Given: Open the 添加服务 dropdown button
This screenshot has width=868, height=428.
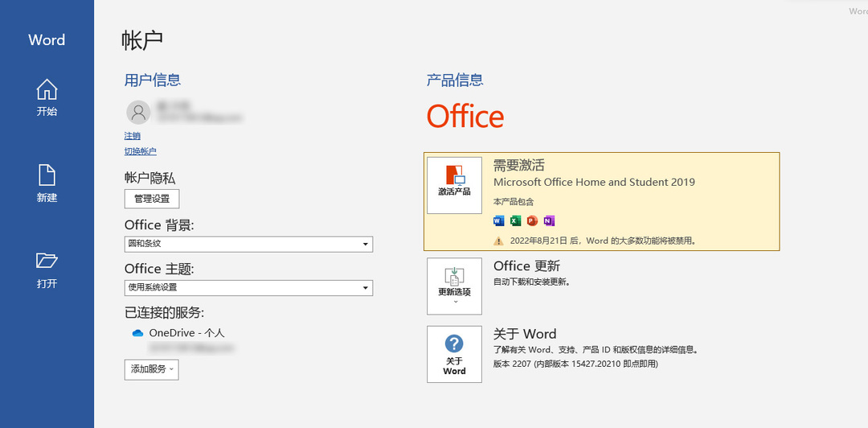Looking at the screenshot, I should tap(152, 369).
